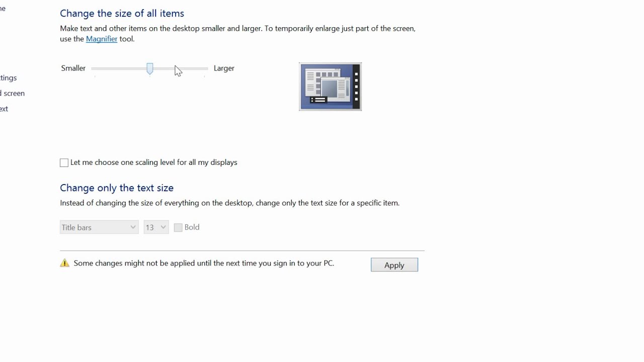Click the "Change the size of all items" heading

point(122,13)
